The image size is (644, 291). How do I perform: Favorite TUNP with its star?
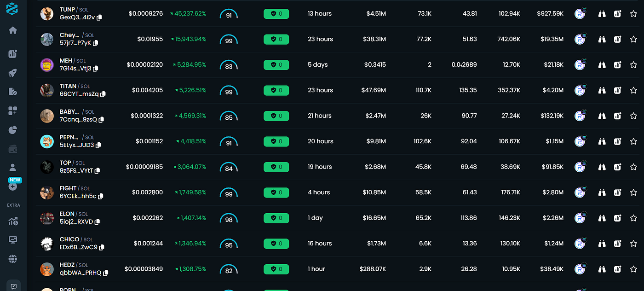(x=633, y=14)
